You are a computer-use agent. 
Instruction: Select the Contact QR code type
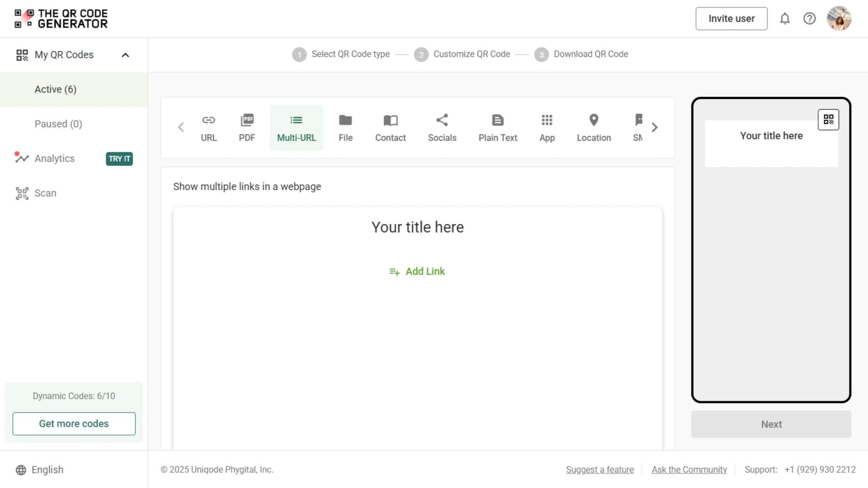pos(390,128)
